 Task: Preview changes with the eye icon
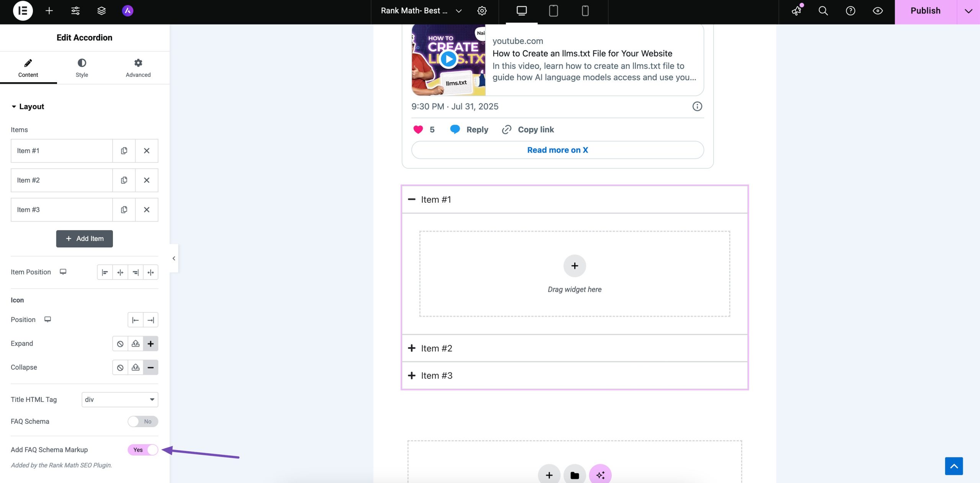[x=877, y=11]
